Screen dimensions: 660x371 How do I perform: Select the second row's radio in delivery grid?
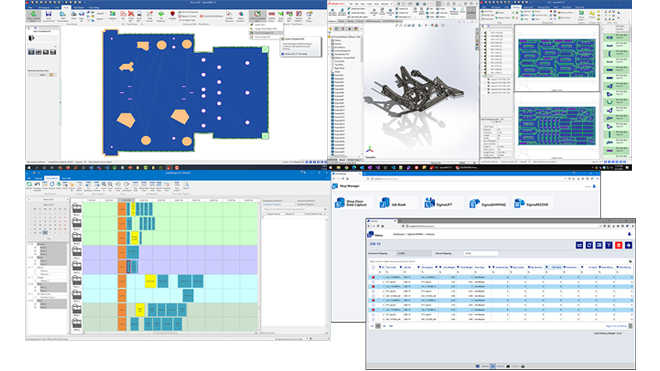pos(373,282)
